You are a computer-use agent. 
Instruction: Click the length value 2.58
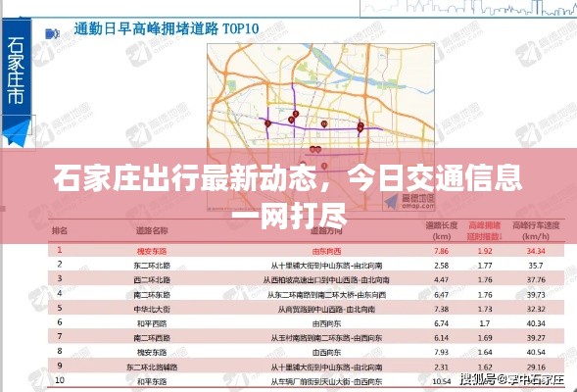tap(441, 266)
